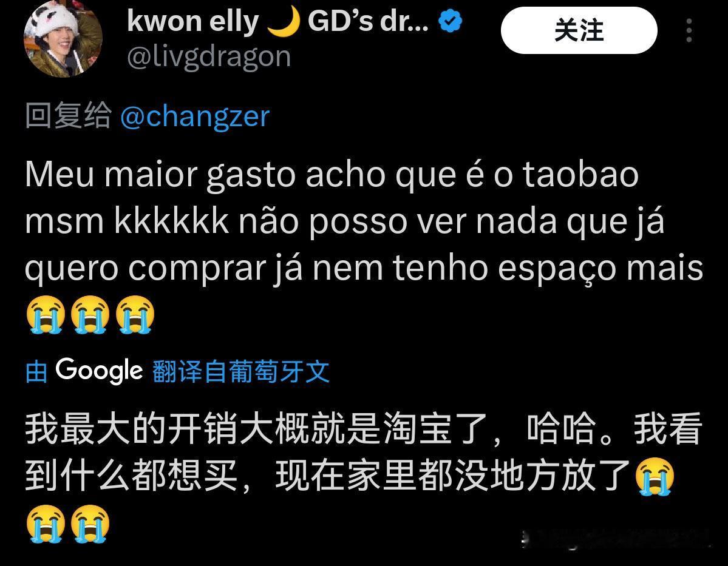
Task: Click first crying emoji below Portuguese text
Action: point(46,315)
